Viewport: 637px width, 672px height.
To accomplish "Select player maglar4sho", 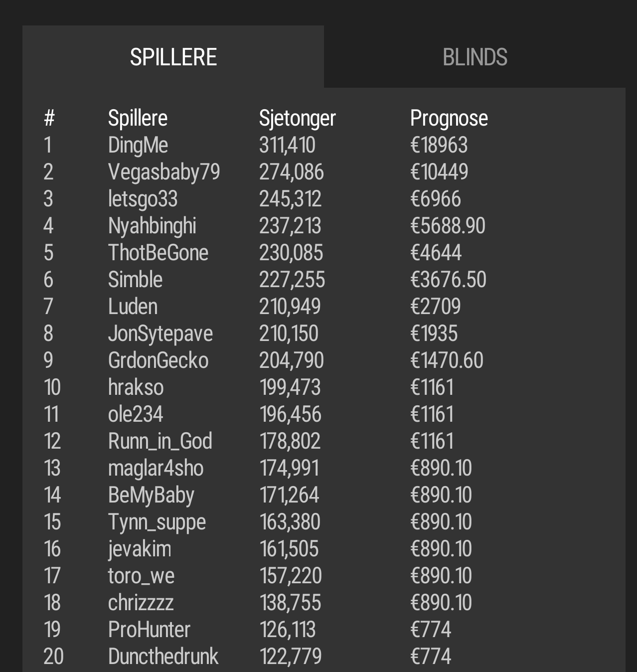I will pyautogui.click(x=156, y=468).
